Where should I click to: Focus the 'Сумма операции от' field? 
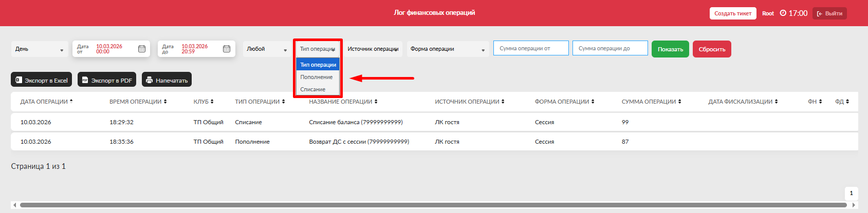[x=531, y=48]
